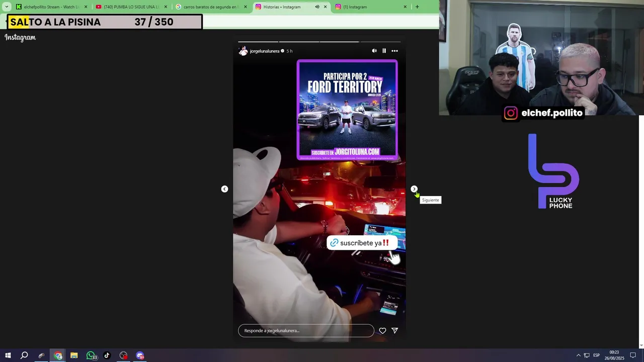
Task: Open the story three-dots options menu
Action: (x=394, y=51)
